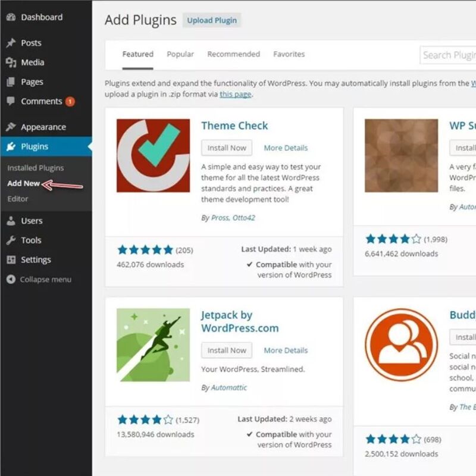Open Users via the person icon
This screenshot has width=476, height=476.
coord(11,220)
